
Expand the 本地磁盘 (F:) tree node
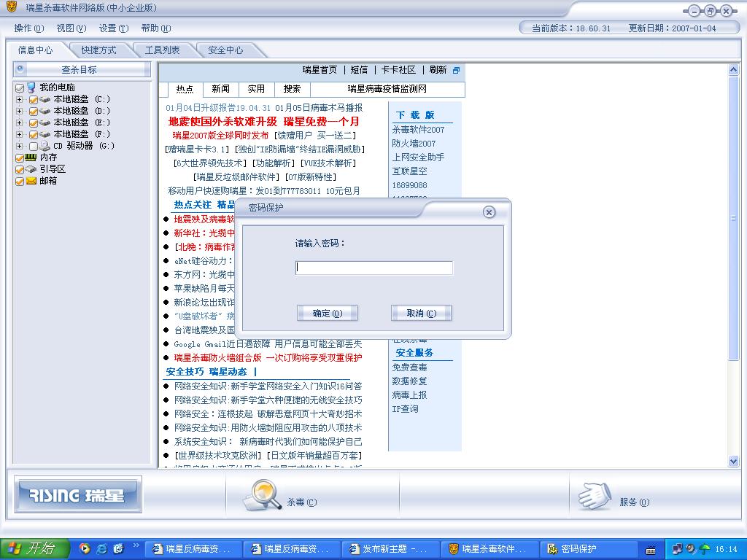(20, 134)
